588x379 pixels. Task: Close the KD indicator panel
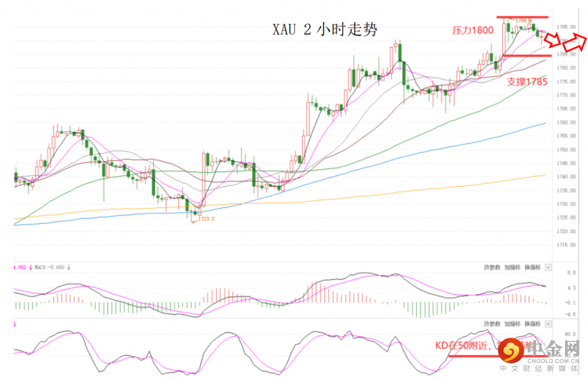[548, 323]
